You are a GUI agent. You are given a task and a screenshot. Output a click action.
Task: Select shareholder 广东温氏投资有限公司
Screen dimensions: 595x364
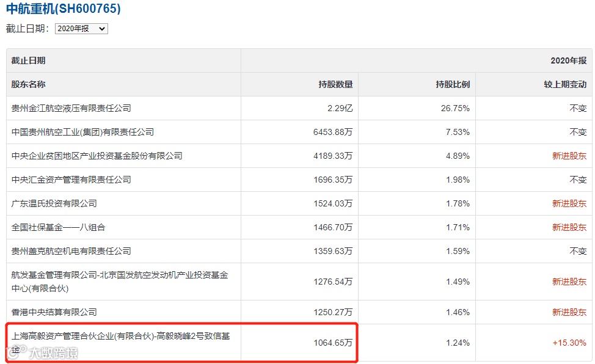[x=54, y=203]
